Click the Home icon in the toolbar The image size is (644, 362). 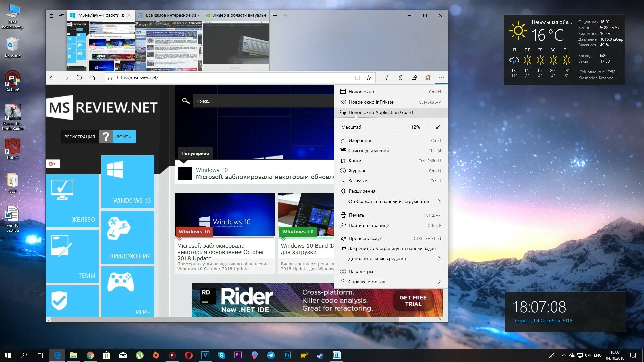(93, 78)
